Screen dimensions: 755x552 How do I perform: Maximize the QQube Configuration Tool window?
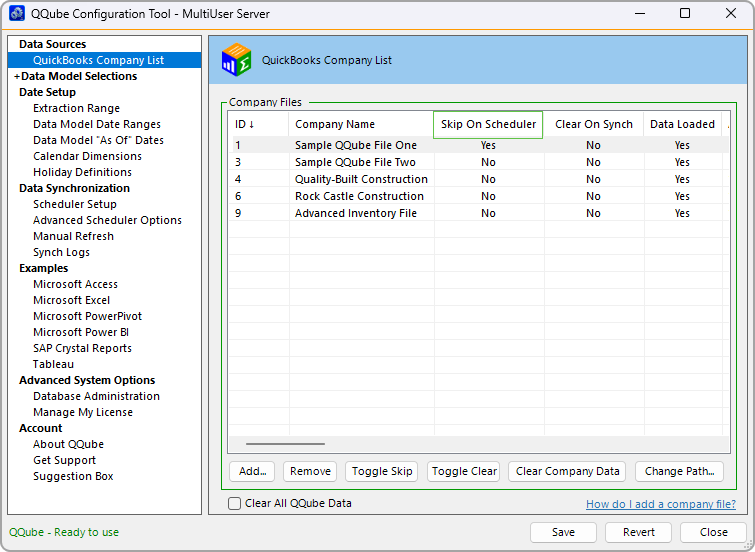coord(685,13)
